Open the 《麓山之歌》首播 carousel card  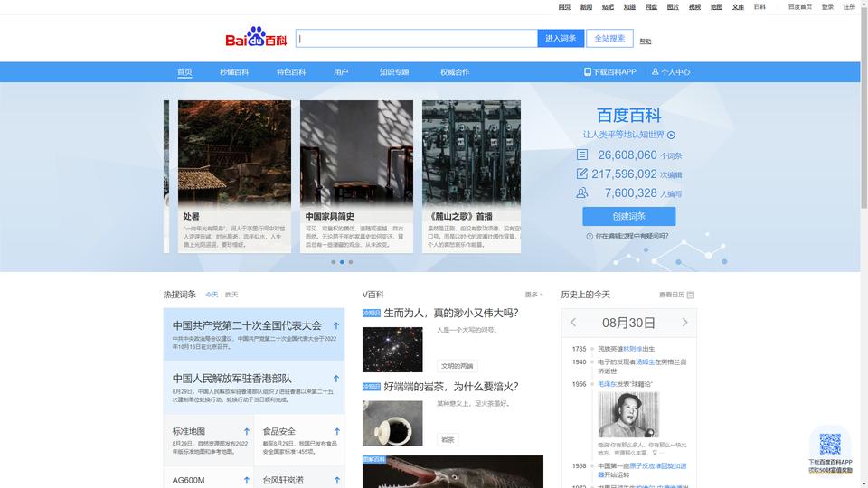[471, 176]
